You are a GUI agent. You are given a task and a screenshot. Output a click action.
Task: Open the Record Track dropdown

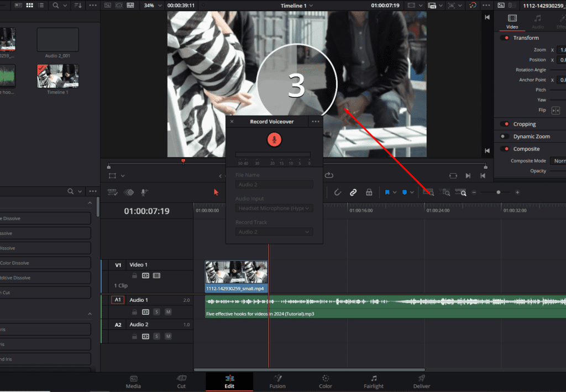point(274,232)
